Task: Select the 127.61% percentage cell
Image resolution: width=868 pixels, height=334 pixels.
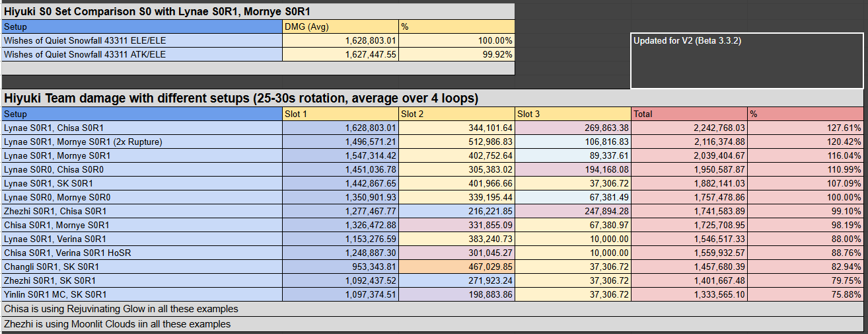Action: click(806, 128)
